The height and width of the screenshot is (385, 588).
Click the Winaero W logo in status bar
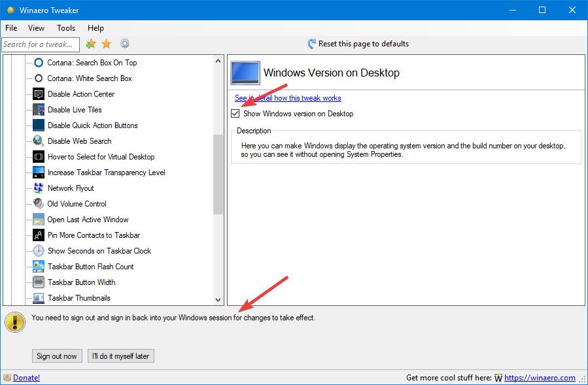[x=498, y=378]
